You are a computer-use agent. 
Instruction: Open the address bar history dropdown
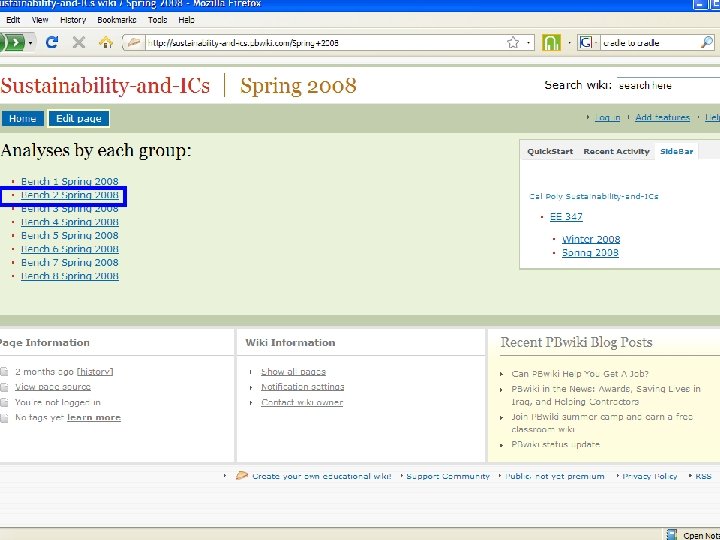(x=529, y=43)
